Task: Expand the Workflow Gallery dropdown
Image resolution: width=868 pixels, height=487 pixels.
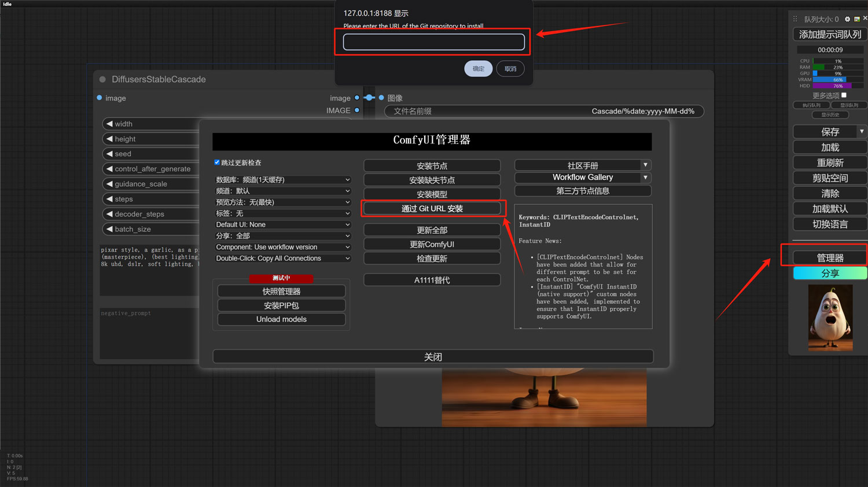Action: click(x=645, y=178)
